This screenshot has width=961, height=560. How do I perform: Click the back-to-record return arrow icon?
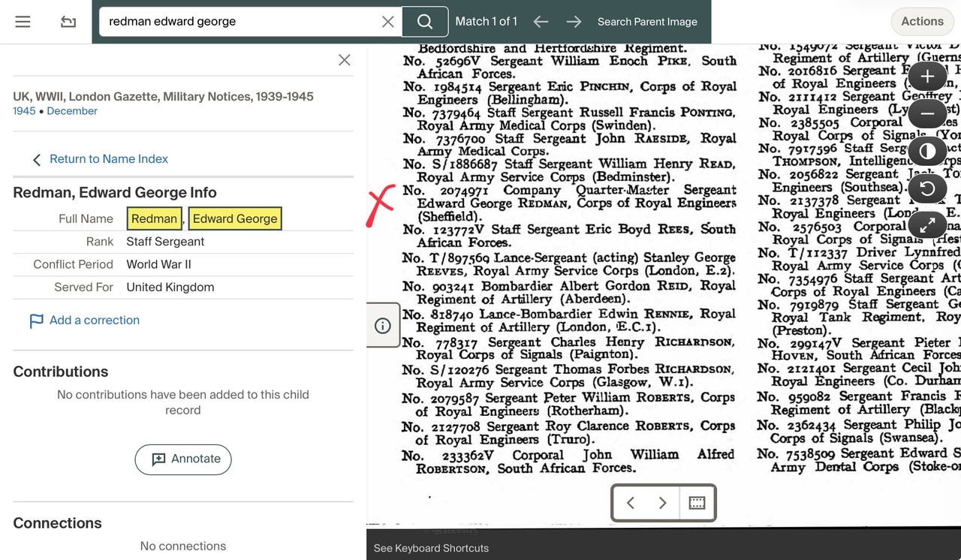click(x=68, y=22)
